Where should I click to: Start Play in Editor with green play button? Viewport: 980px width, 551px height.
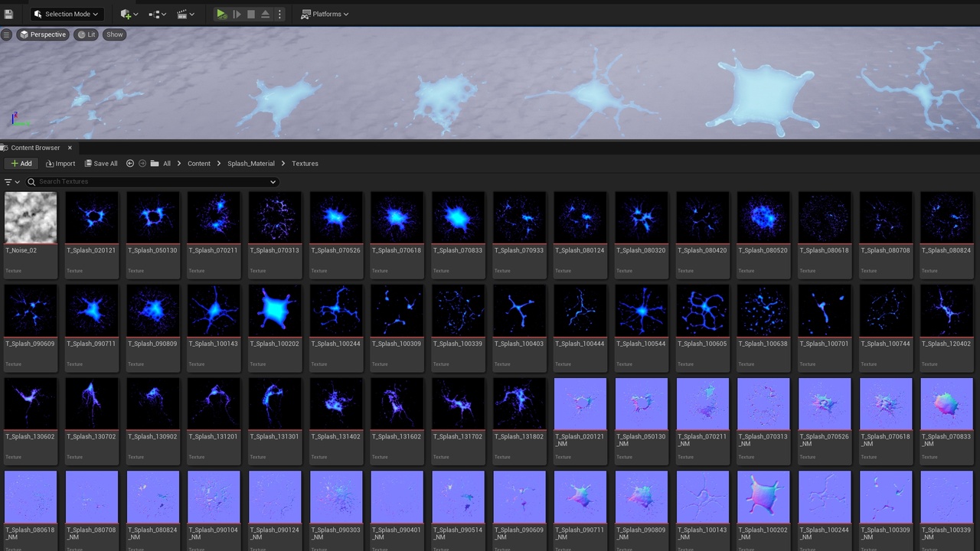pos(221,14)
